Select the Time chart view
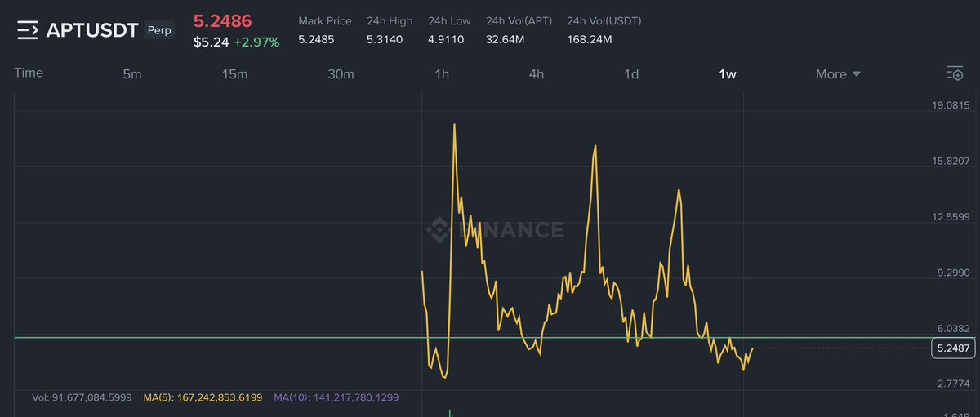 pyautogui.click(x=29, y=73)
